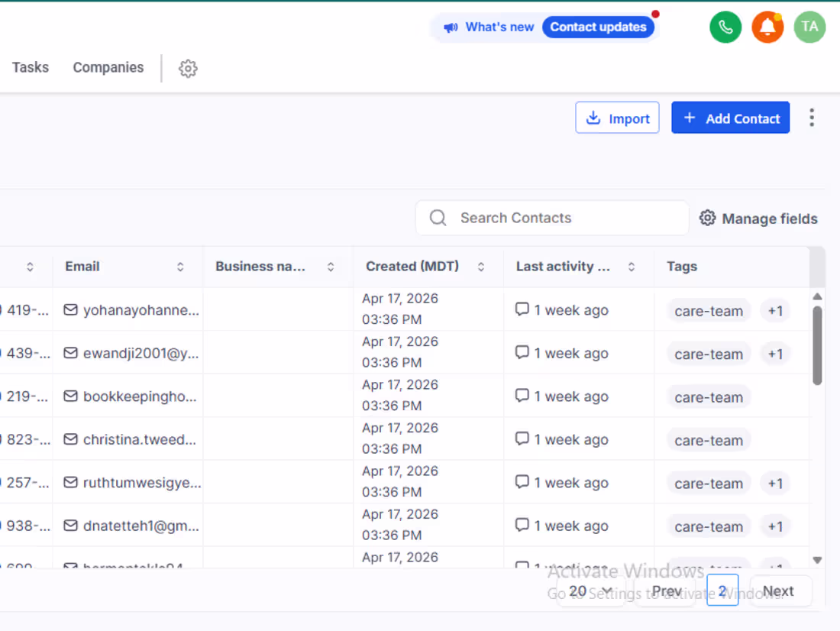Image resolution: width=840 pixels, height=631 pixels.
Task: Click the Tags column header
Action: point(681,267)
